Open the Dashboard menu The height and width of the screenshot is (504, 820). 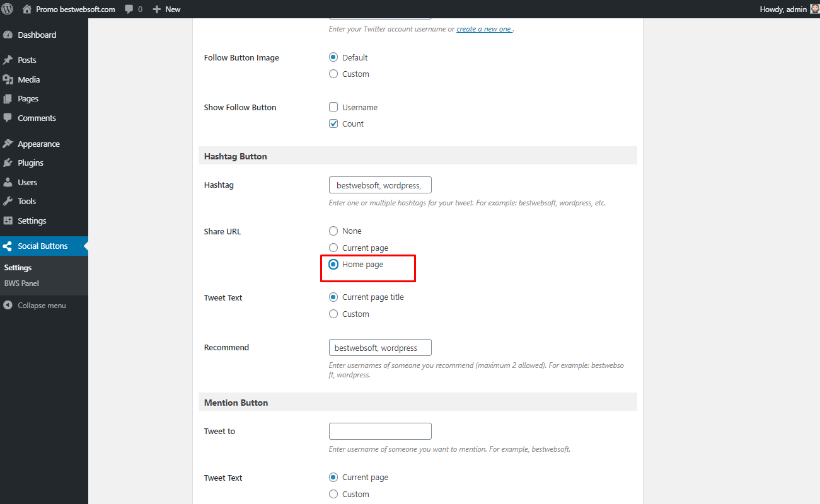tap(44, 35)
